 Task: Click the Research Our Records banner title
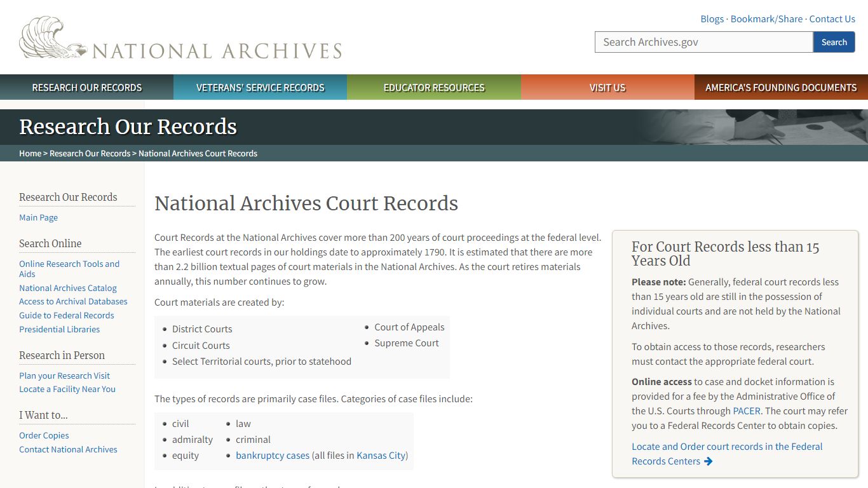tap(128, 126)
